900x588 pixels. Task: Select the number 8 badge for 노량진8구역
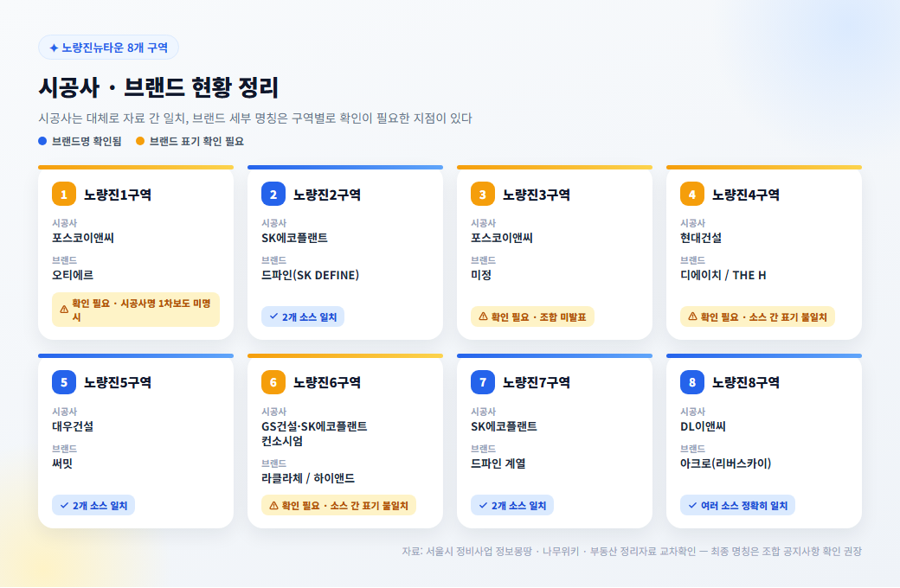(692, 382)
